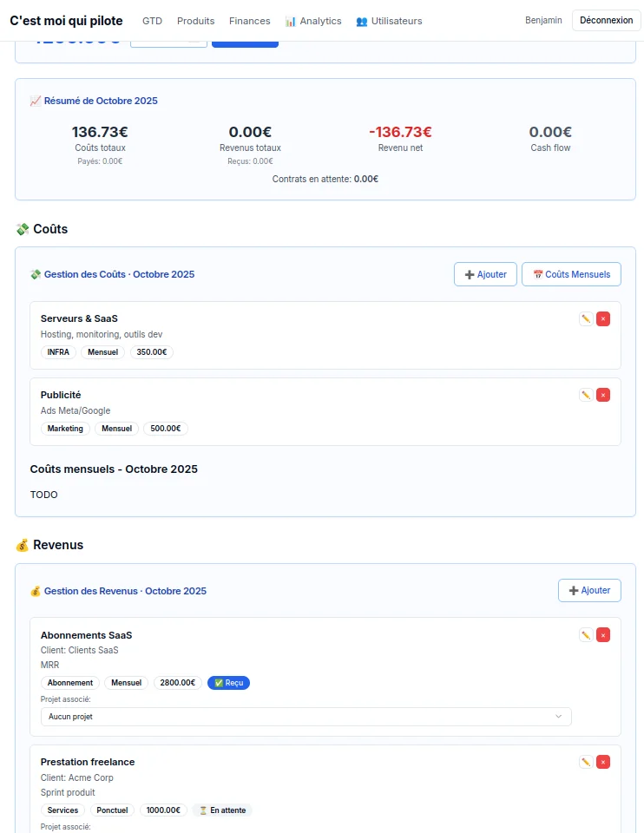Click the En attente status badge
This screenshot has width=644, height=833.
coord(222,810)
